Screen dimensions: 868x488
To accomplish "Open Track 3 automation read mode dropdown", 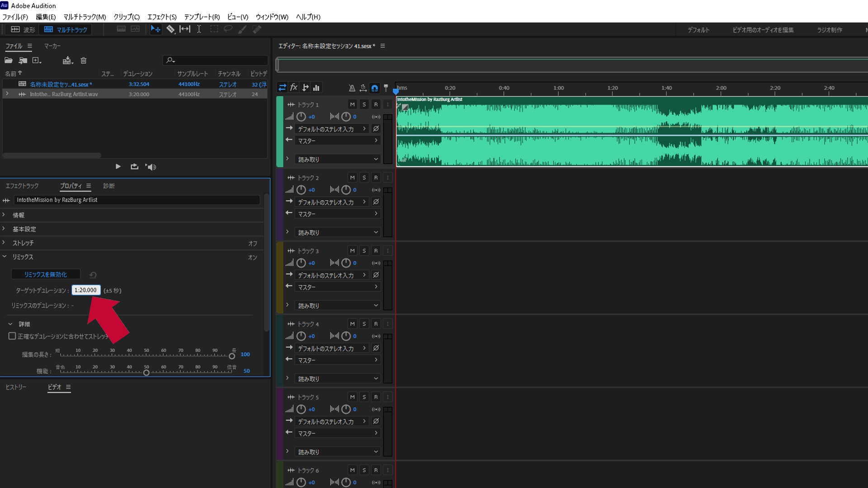I will click(338, 305).
